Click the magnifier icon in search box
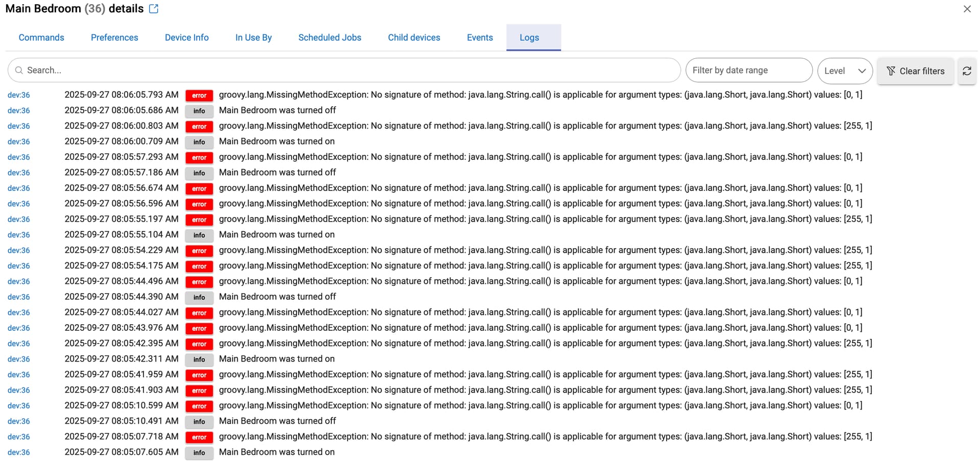The width and height of the screenshot is (980, 461). (19, 70)
